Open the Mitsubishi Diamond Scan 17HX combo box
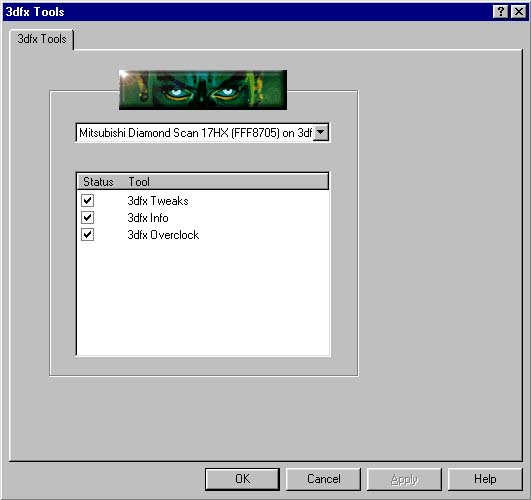The width and height of the screenshot is (531, 500). 203,133
